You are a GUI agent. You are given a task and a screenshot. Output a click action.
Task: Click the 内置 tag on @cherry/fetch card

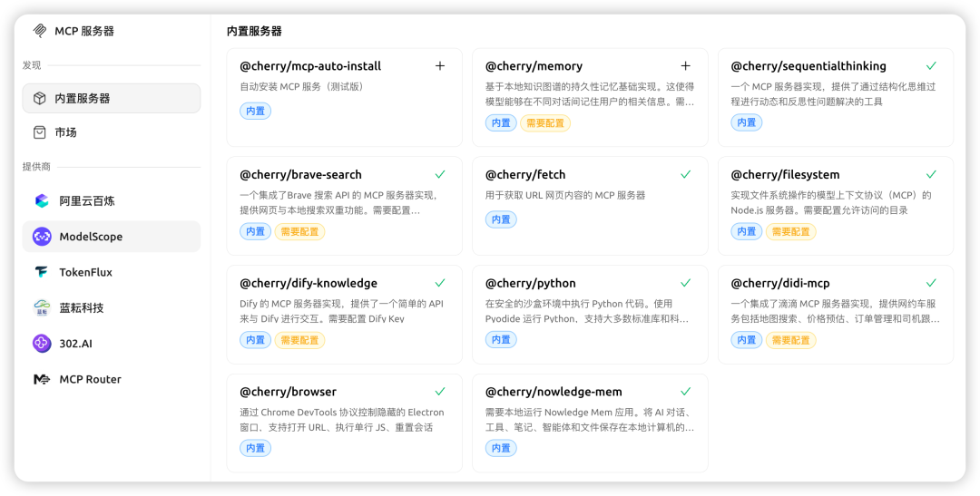click(501, 219)
